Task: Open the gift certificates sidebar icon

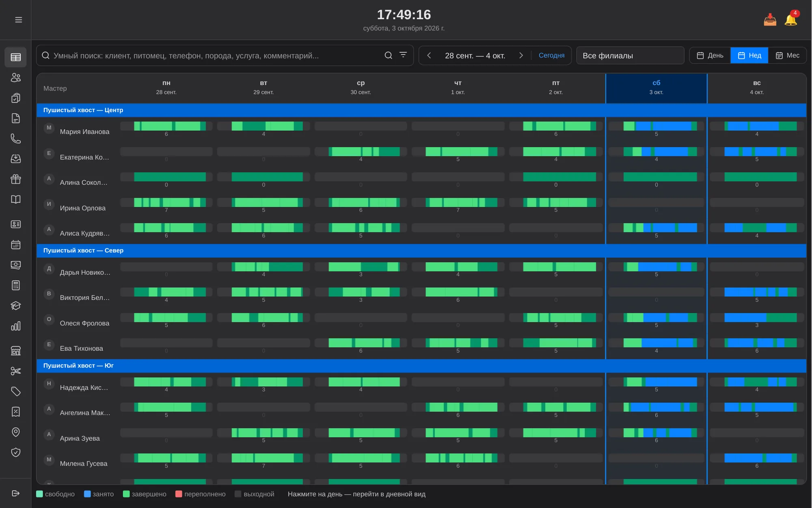Action: 16,179
